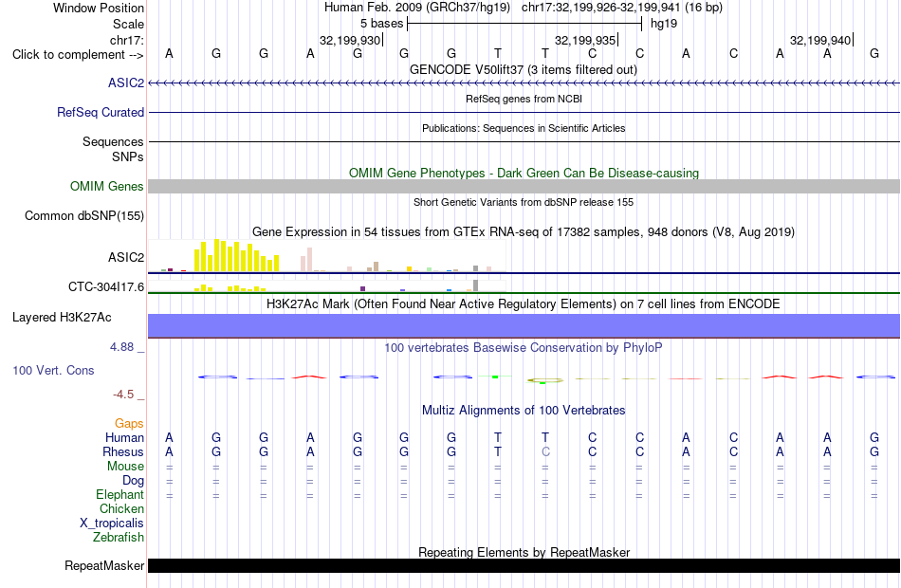Click the GTEx Gene Expression title
The height and width of the screenshot is (588, 901).
[524, 231]
